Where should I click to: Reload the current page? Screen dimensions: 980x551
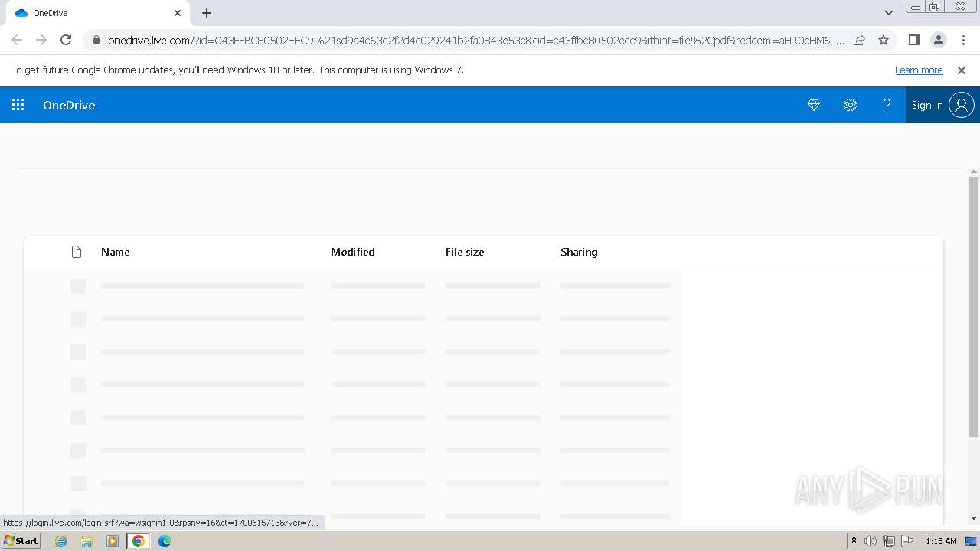tap(66, 40)
